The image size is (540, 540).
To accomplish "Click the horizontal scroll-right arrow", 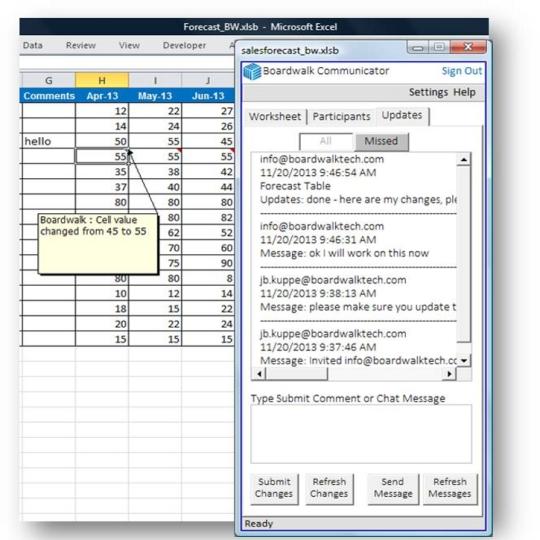I will (x=449, y=374).
